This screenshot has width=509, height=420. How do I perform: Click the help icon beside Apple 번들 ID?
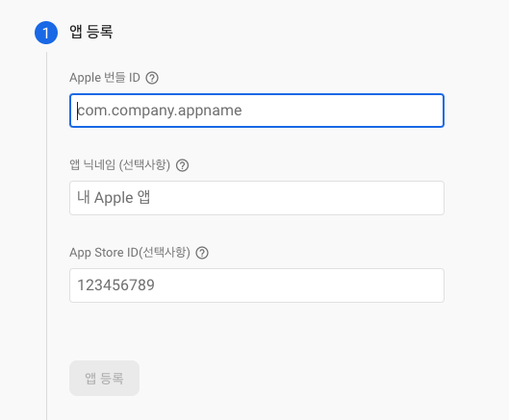[152, 78]
